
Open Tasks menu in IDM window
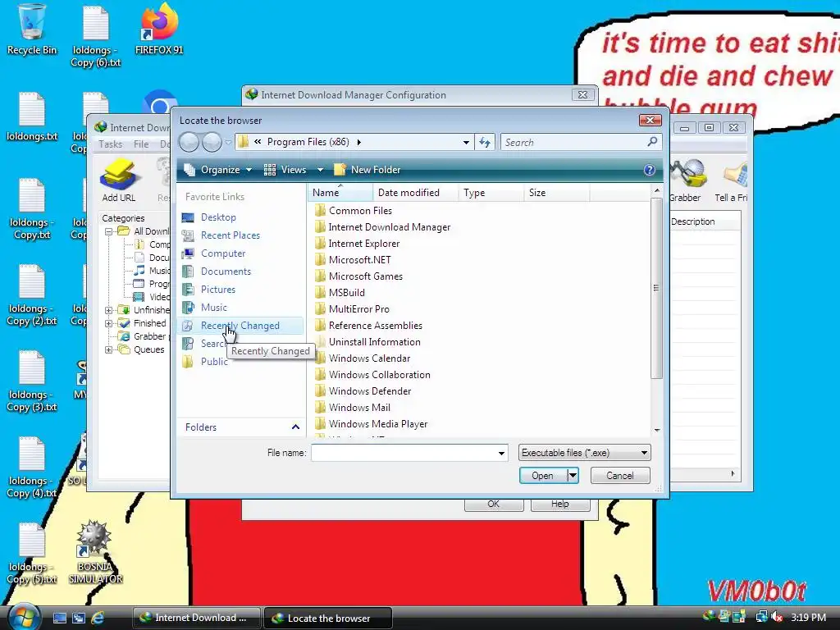[111, 144]
